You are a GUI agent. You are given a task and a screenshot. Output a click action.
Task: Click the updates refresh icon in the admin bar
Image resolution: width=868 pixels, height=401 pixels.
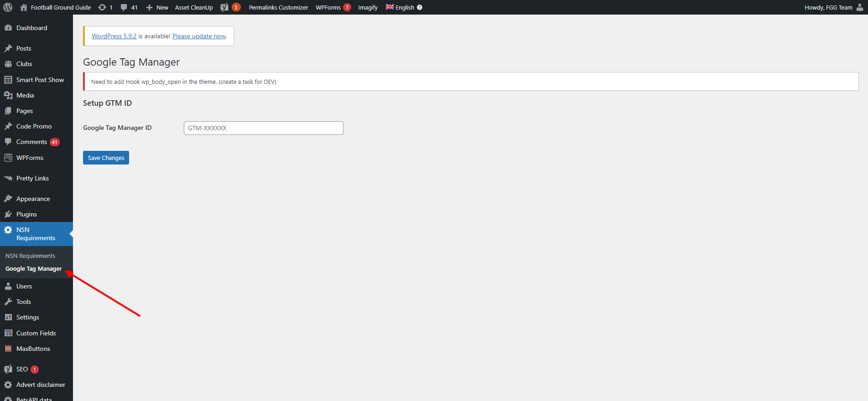102,7
